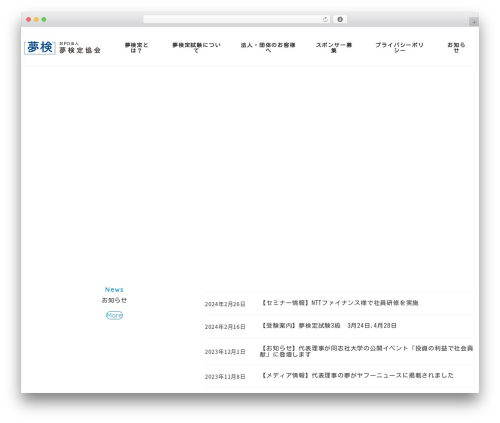500x423 pixels.
Task: Click the date 2023年11月8日
Action: click(x=225, y=377)
